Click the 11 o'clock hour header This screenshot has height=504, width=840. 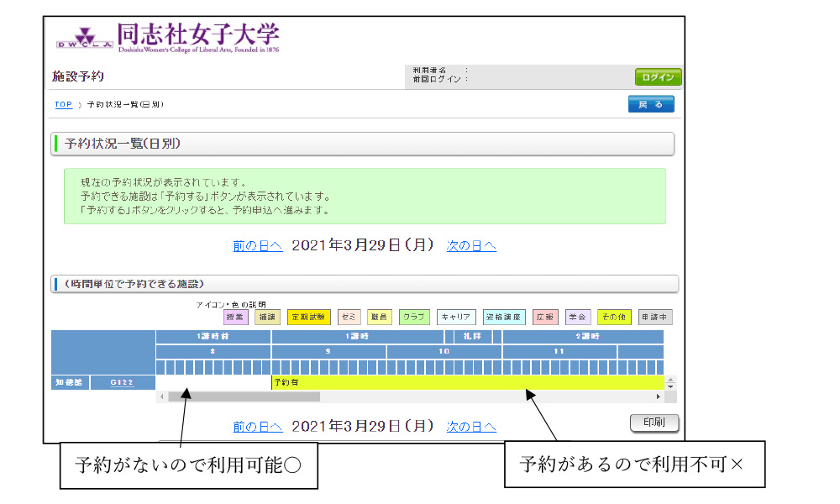point(559,351)
